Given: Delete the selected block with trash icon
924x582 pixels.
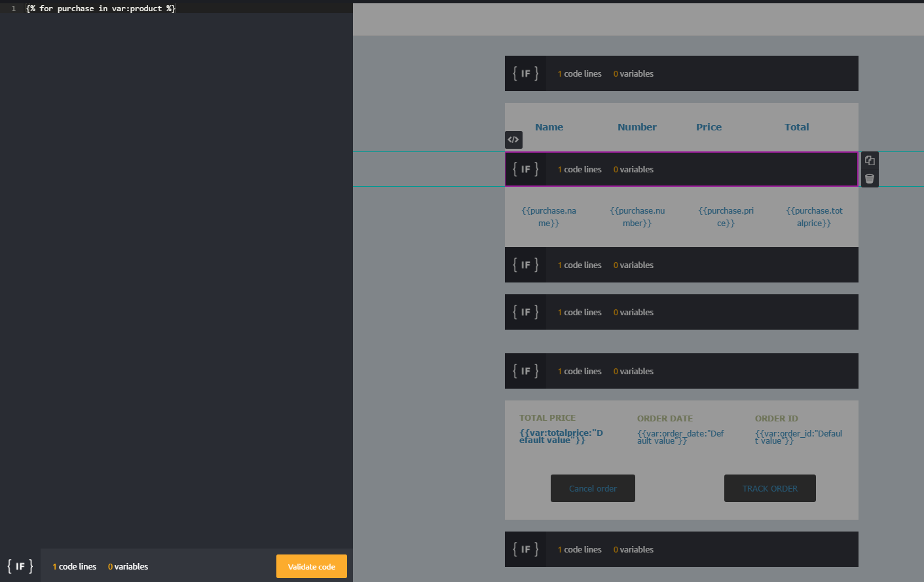Looking at the screenshot, I should point(870,178).
